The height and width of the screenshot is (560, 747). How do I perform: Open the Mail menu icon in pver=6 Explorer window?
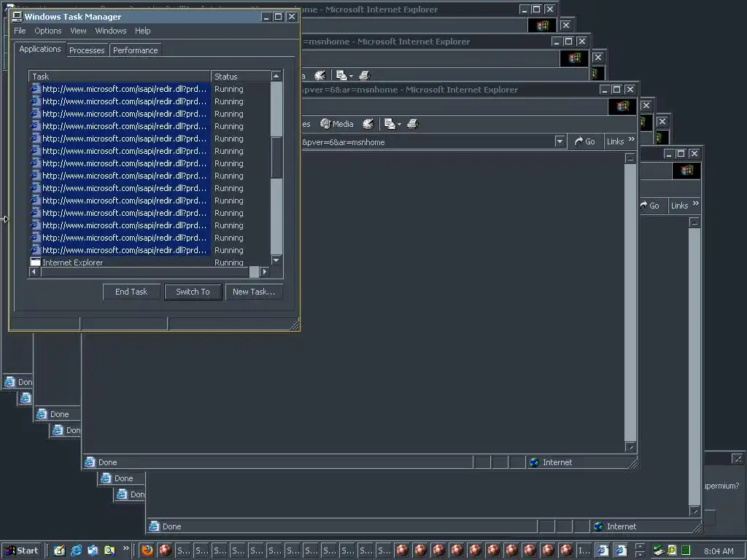click(392, 124)
